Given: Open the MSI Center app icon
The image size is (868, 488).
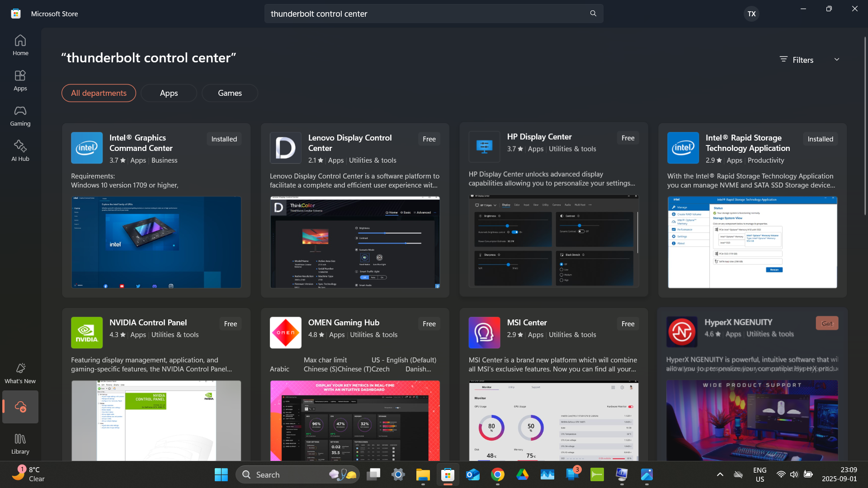Looking at the screenshot, I should [x=485, y=333].
